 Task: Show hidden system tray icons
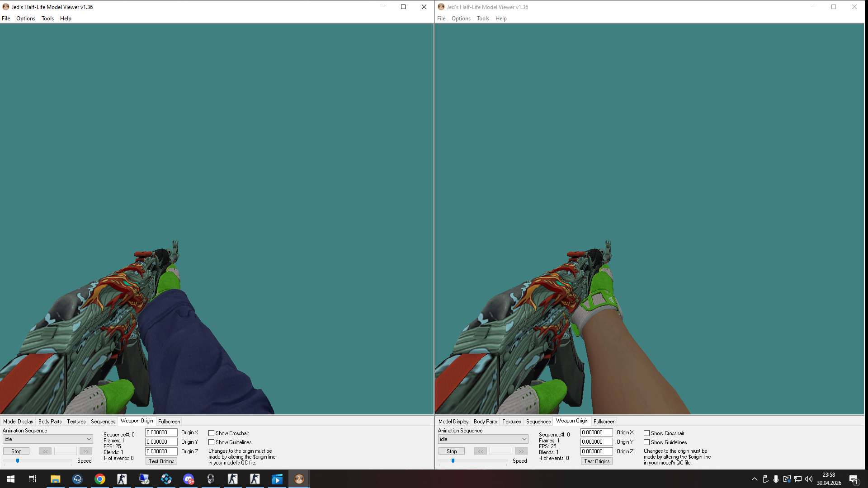coord(754,479)
